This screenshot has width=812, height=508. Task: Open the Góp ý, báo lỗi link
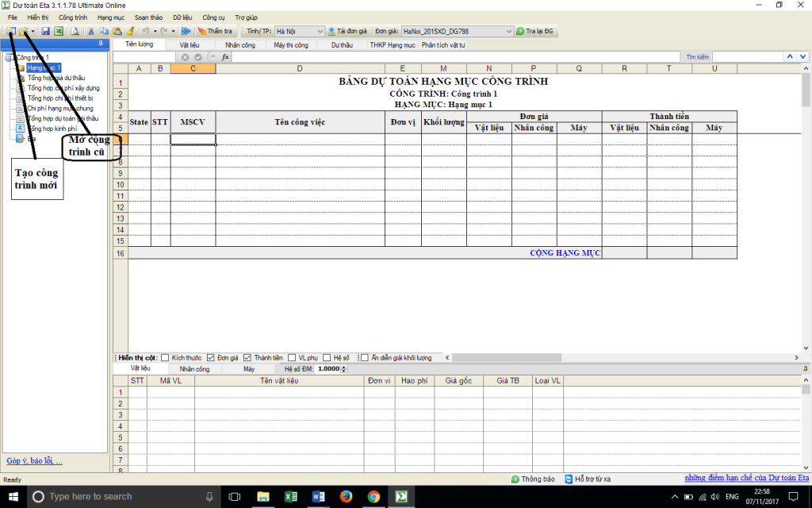click(x=34, y=460)
